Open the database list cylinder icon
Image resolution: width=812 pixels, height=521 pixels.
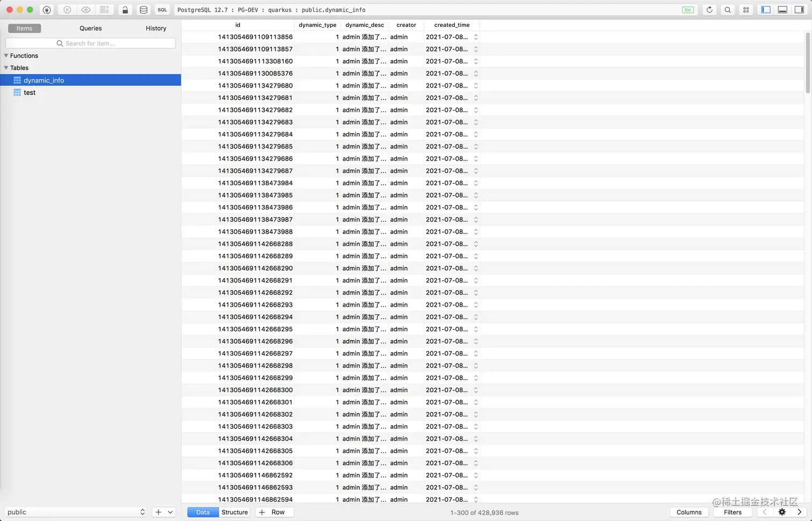click(143, 10)
